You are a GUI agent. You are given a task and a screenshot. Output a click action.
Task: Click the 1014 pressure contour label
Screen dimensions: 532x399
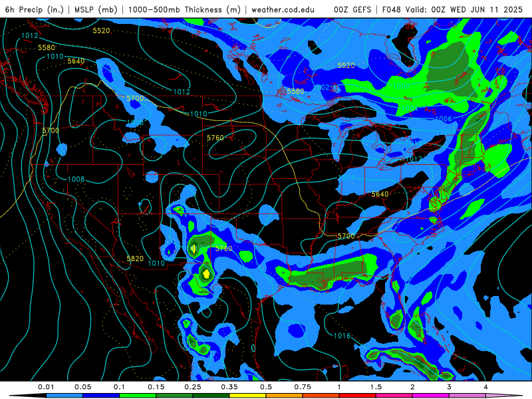click(346, 178)
